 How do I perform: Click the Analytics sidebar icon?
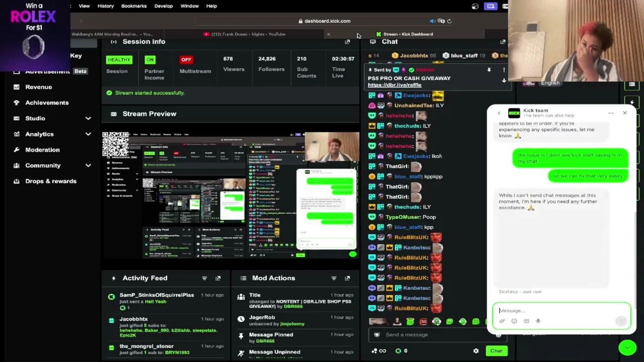[17, 134]
